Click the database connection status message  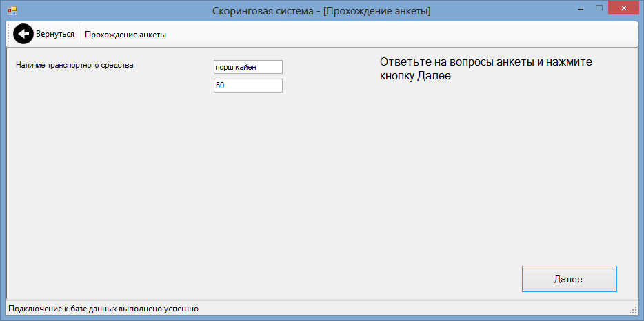(x=103, y=309)
